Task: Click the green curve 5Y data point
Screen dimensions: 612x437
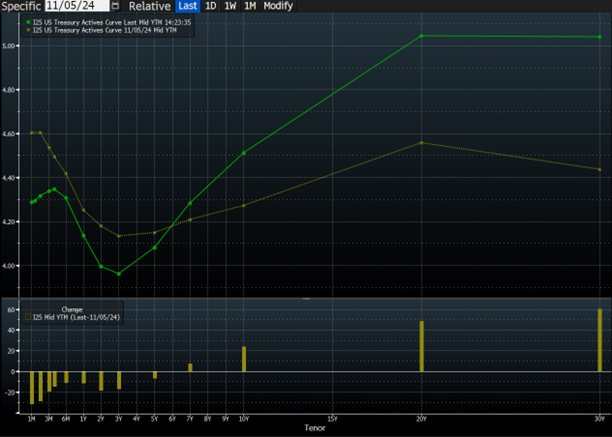Action: (x=155, y=248)
